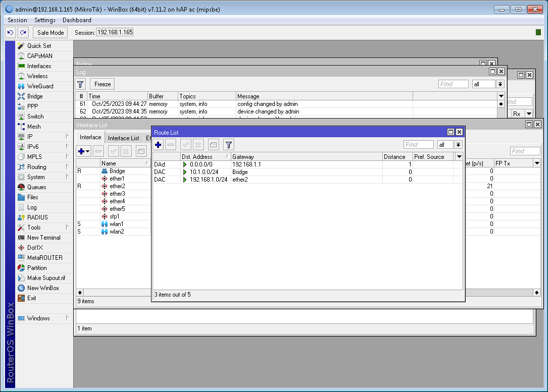Click the Route List filter funnel icon
Screen dimensions: 548x392
tap(229, 145)
